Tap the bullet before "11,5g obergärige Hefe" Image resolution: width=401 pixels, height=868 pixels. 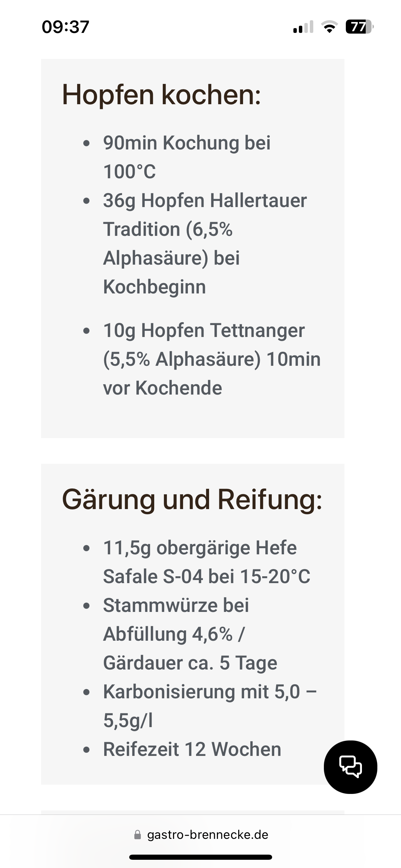86,548
